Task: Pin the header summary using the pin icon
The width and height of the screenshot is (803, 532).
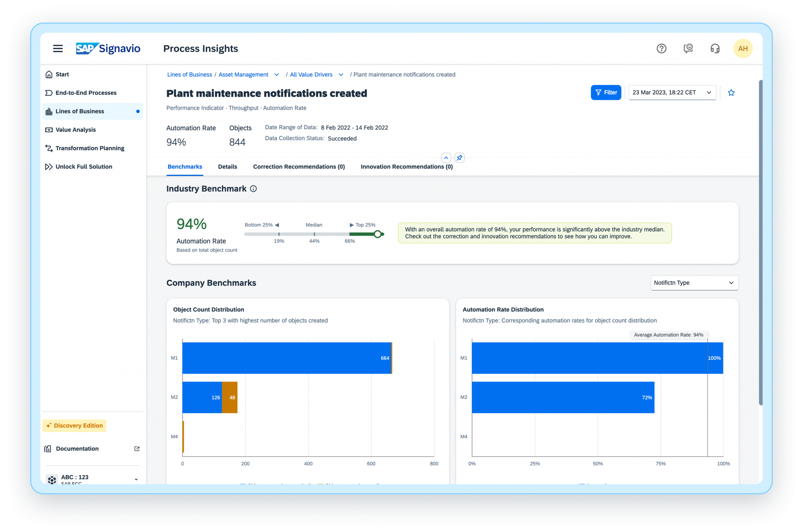Action: [459, 158]
